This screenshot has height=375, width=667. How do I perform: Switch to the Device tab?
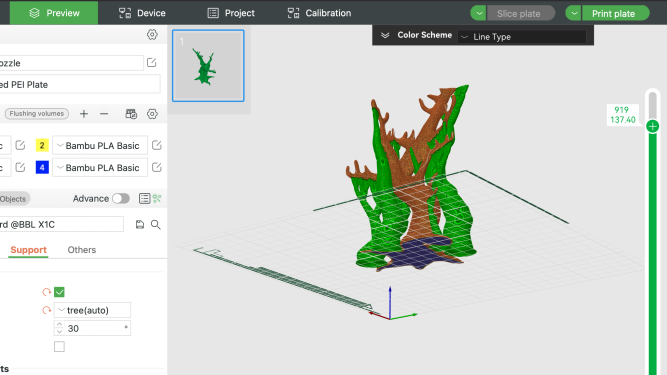click(x=142, y=13)
